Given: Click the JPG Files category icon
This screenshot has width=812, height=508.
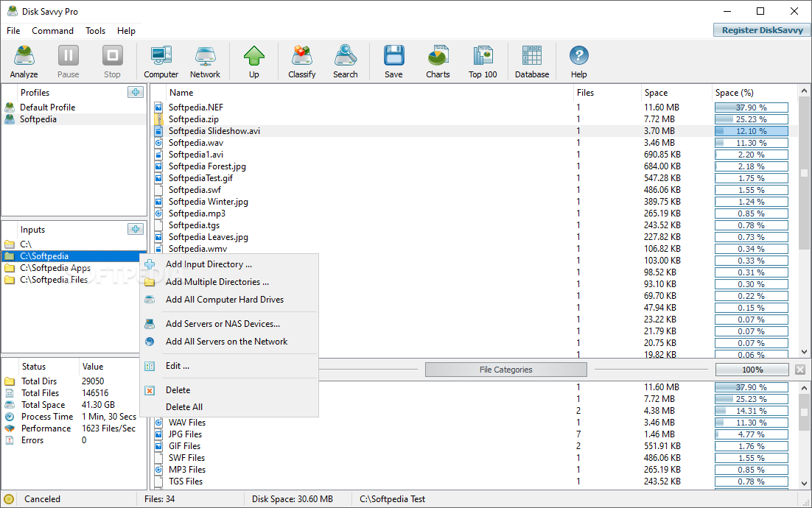Looking at the screenshot, I should tap(158, 434).
